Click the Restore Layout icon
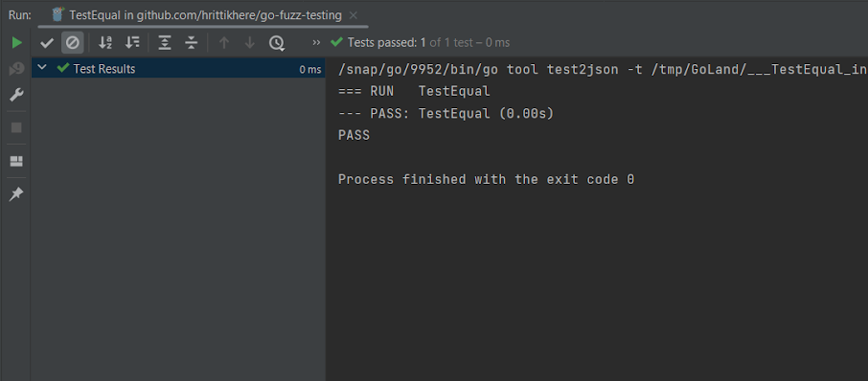The height and width of the screenshot is (381, 868). (x=16, y=162)
